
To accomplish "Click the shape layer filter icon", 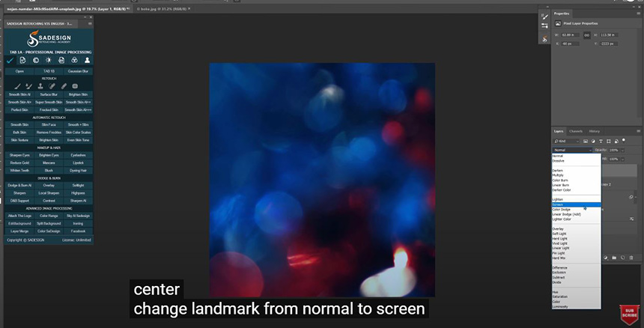I will [x=609, y=142].
